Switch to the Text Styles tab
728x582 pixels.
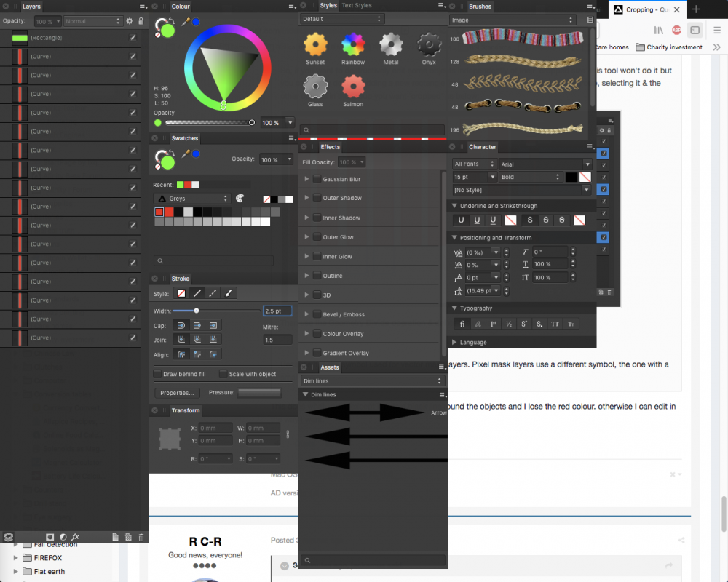pyautogui.click(x=357, y=6)
